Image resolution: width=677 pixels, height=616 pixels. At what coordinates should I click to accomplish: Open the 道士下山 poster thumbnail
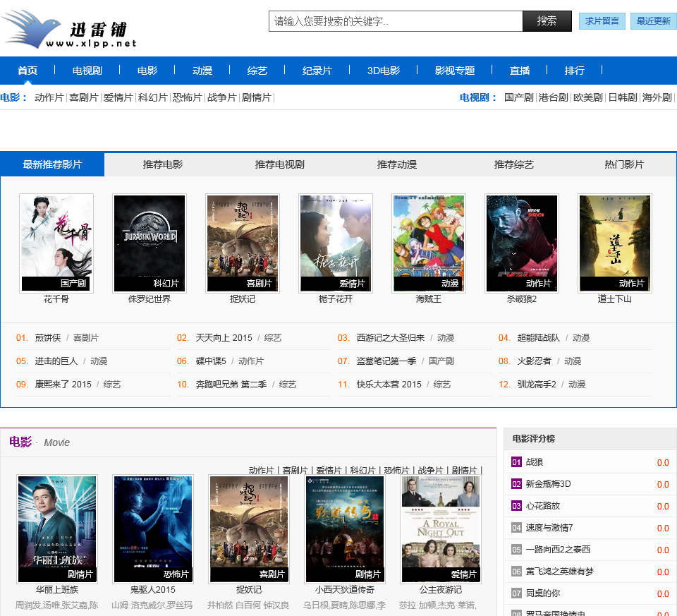(x=615, y=243)
